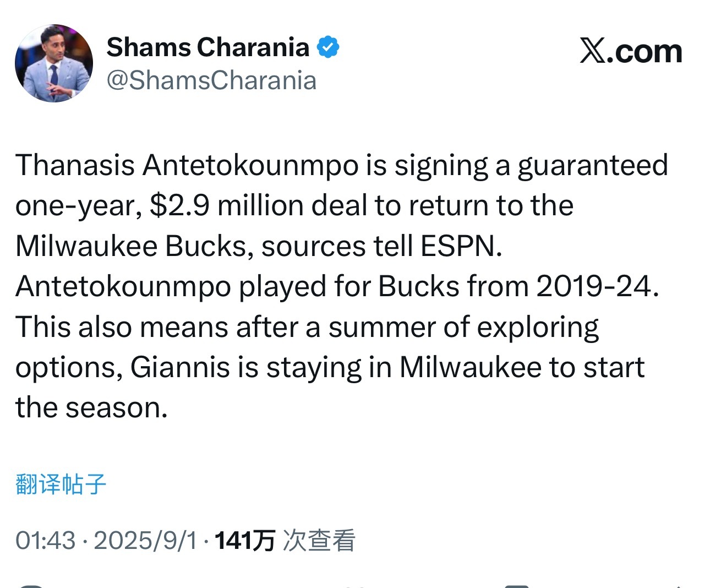The height and width of the screenshot is (588, 710).
Task: Click the 2019-24 text in the post
Action: coord(597,286)
